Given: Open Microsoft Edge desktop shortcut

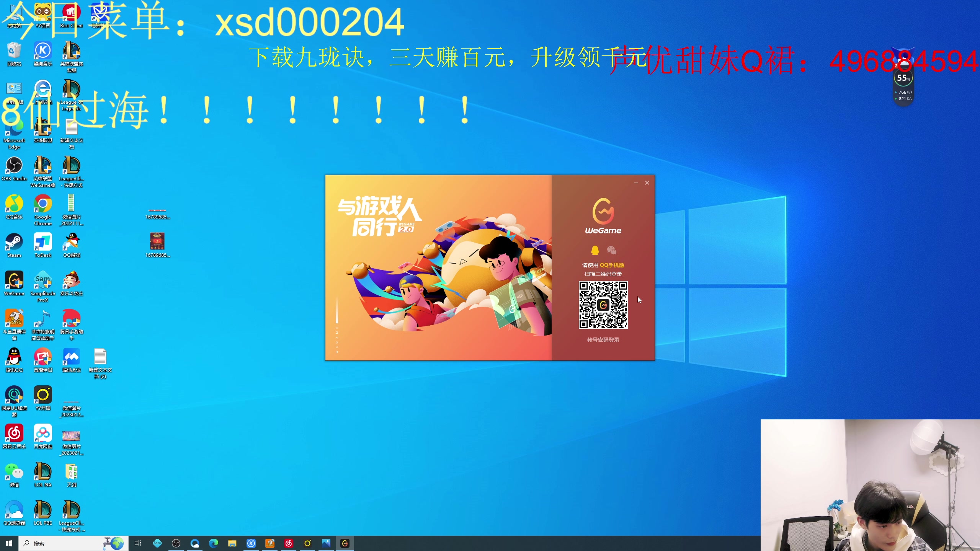Looking at the screenshot, I should coord(14,130).
